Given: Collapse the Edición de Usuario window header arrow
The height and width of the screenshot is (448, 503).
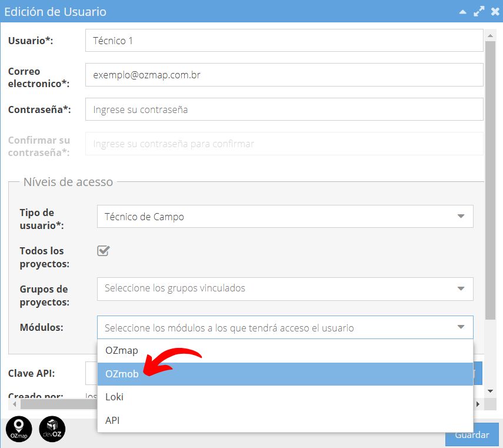Looking at the screenshot, I should click(x=462, y=12).
